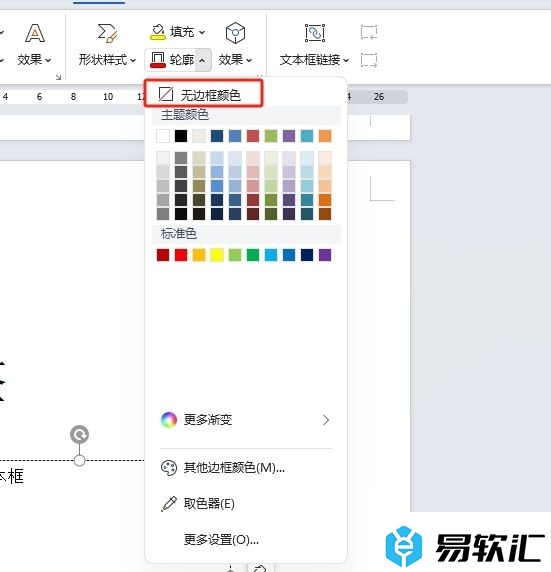The width and height of the screenshot is (551, 572).
Task: Pick the purple standard color swatch
Action: pos(325,255)
